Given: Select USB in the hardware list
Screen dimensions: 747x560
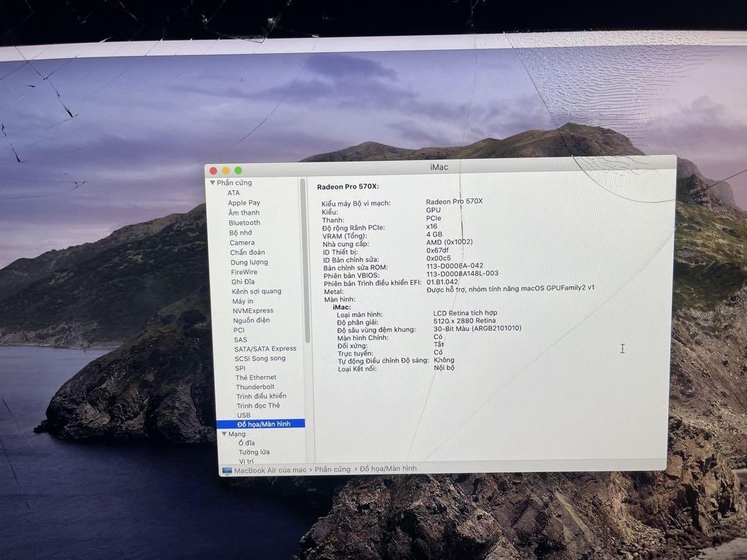Looking at the screenshot, I should pyautogui.click(x=244, y=416).
